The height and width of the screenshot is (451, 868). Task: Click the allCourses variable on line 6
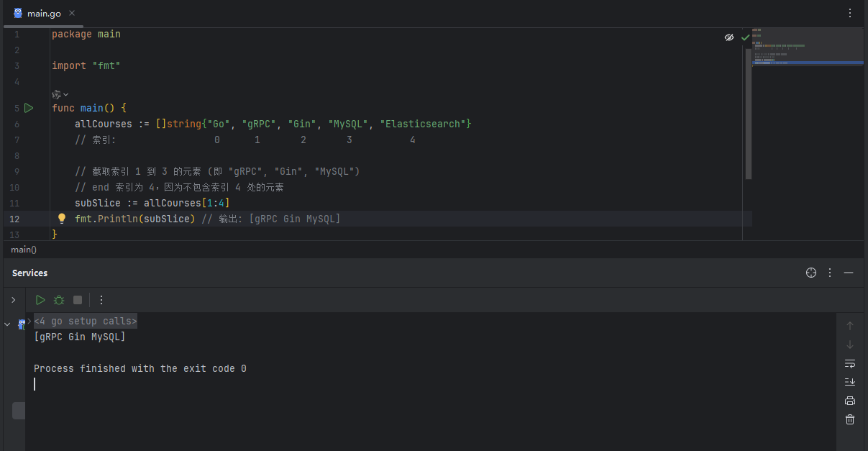104,124
